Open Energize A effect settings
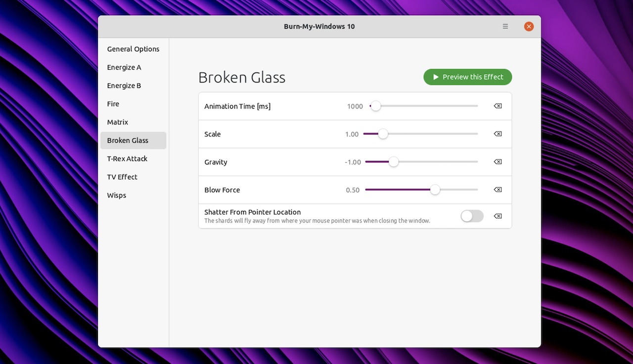Viewport: 633px width, 364px height. pyautogui.click(x=124, y=67)
